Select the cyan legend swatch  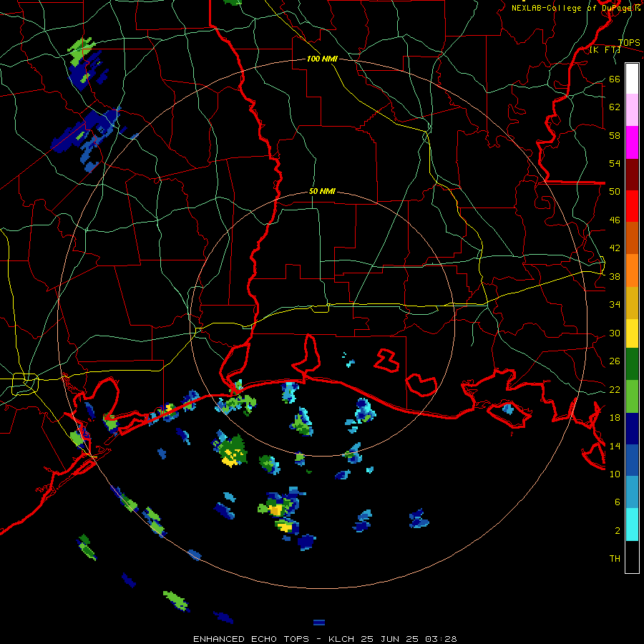(x=632, y=525)
